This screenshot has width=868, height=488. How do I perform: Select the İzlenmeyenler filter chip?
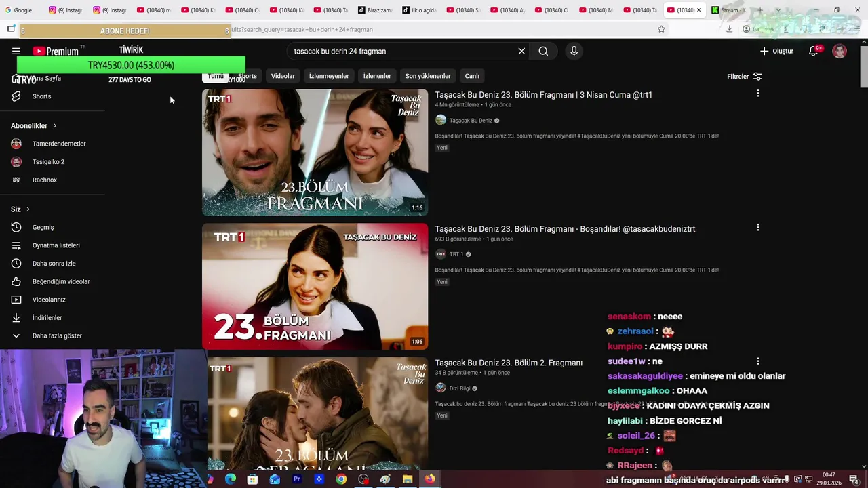(329, 76)
